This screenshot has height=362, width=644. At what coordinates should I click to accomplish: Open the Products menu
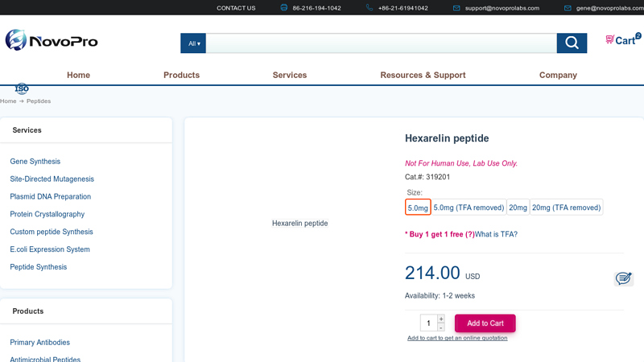point(181,75)
